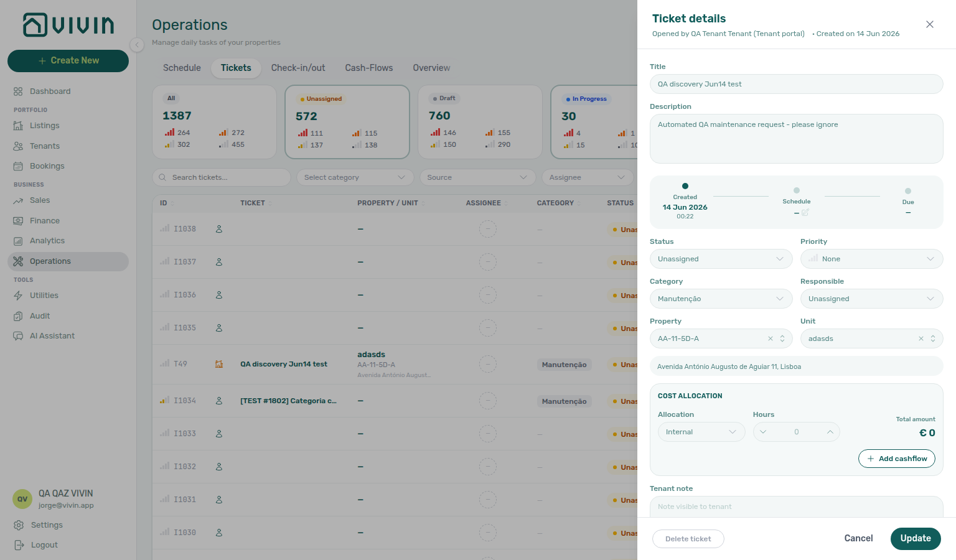Select the Draft tickets card
Viewport: 956px width, 560px height.
pos(480,122)
